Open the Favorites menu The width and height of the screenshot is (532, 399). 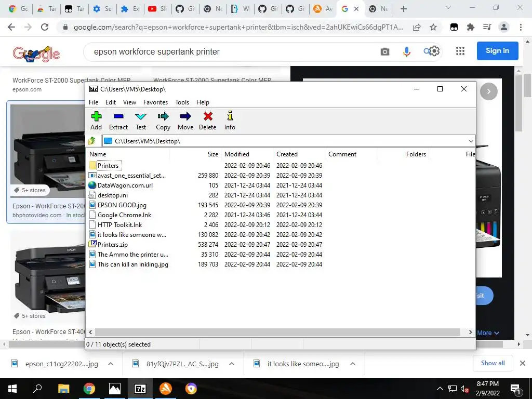coord(155,102)
